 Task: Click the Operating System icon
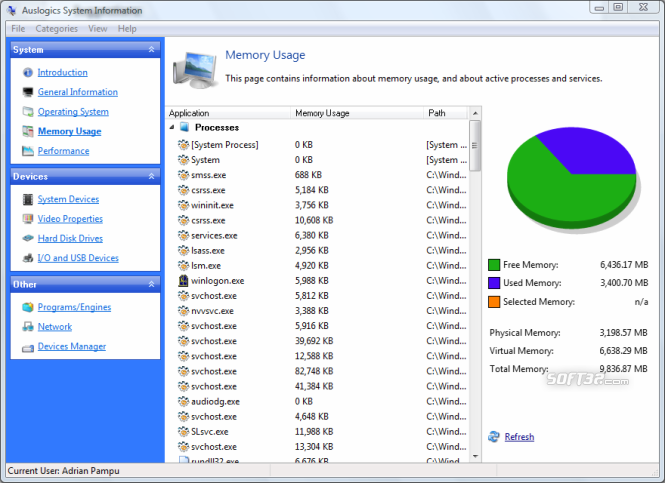(28, 112)
